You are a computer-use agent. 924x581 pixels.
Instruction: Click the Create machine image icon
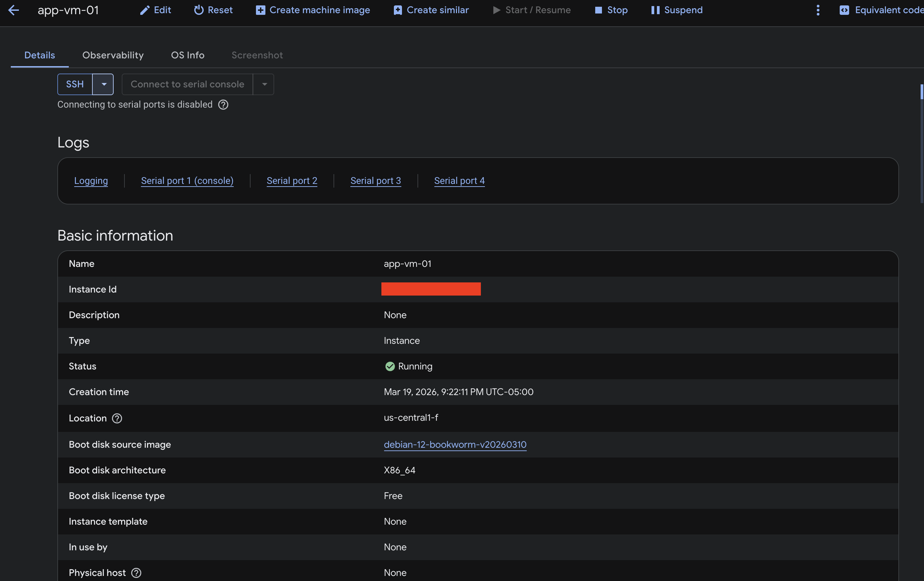[x=261, y=10]
